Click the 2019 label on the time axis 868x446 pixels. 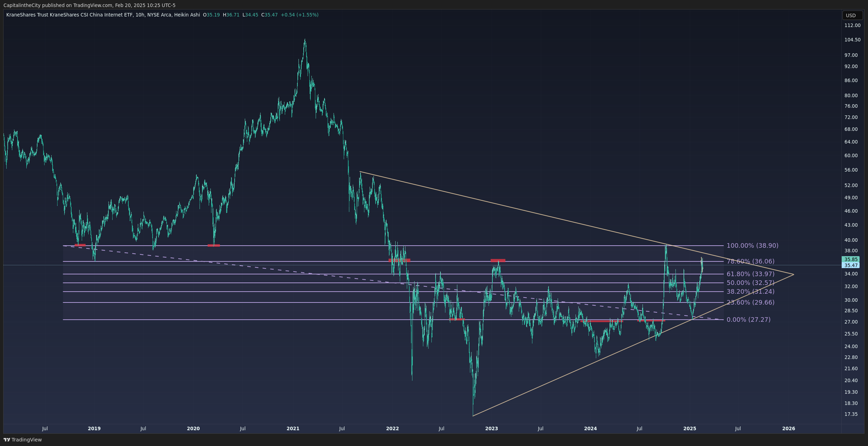94,428
